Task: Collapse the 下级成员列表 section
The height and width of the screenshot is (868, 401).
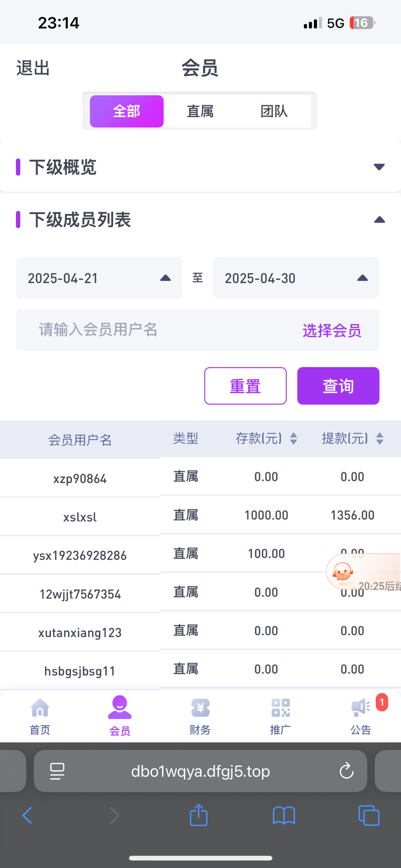Action: tap(379, 220)
